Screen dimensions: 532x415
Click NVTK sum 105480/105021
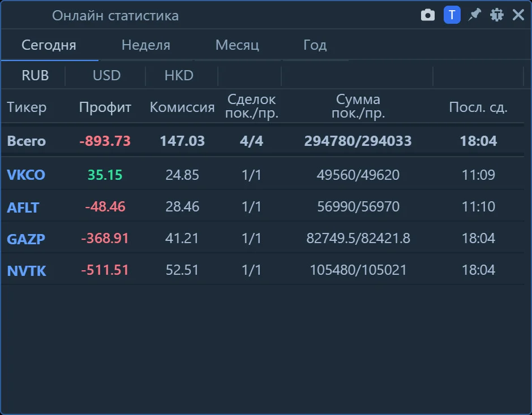pos(358,270)
